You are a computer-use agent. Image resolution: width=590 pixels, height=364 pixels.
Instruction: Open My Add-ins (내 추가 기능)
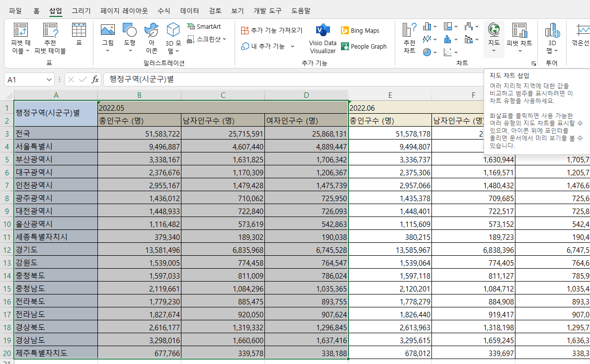(263, 46)
